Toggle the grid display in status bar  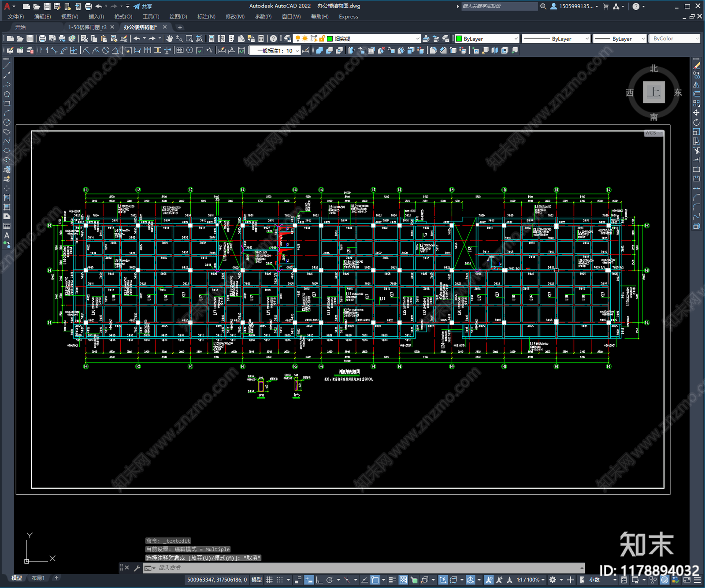tap(269, 580)
